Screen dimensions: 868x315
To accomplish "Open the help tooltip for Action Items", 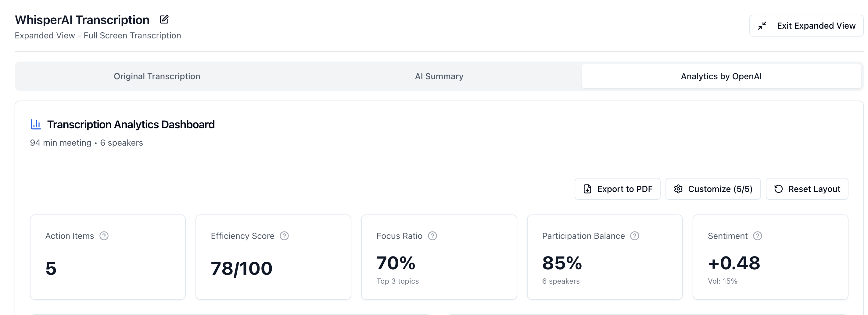I will [x=104, y=236].
